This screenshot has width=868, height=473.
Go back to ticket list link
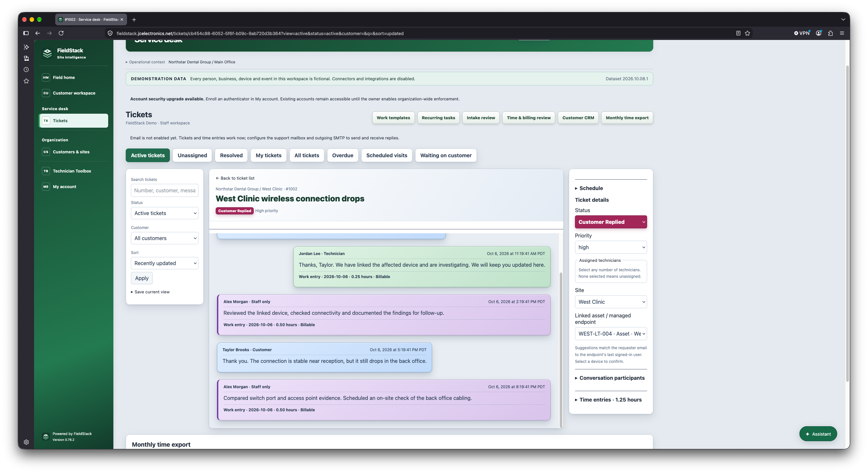click(x=235, y=178)
